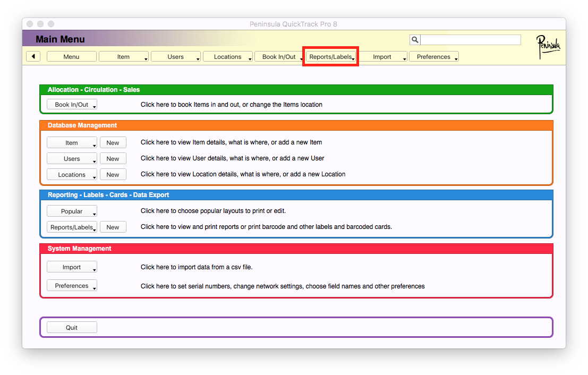Click New next to Reports/Labels

[x=113, y=227]
